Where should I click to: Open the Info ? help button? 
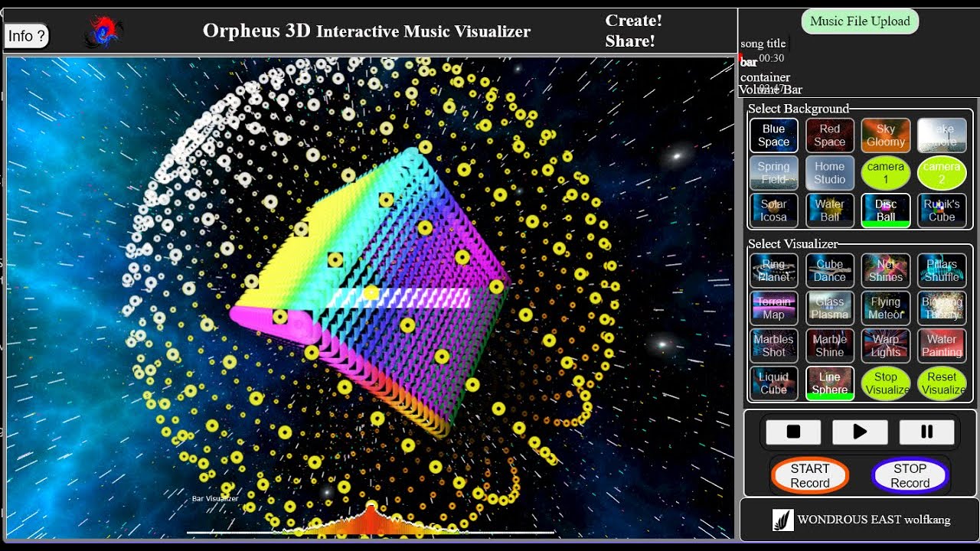coord(27,36)
